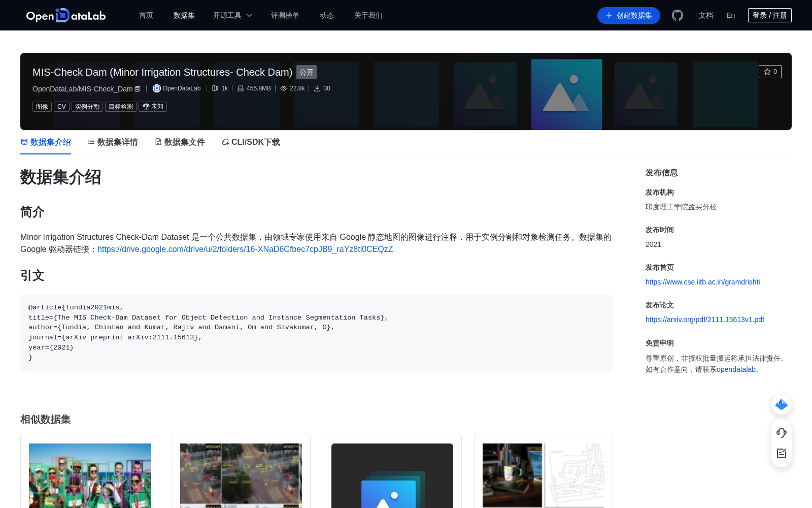Image resolution: width=812 pixels, height=508 pixels.
Task: Open the feedback note icon
Action: click(x=782, y=453)
